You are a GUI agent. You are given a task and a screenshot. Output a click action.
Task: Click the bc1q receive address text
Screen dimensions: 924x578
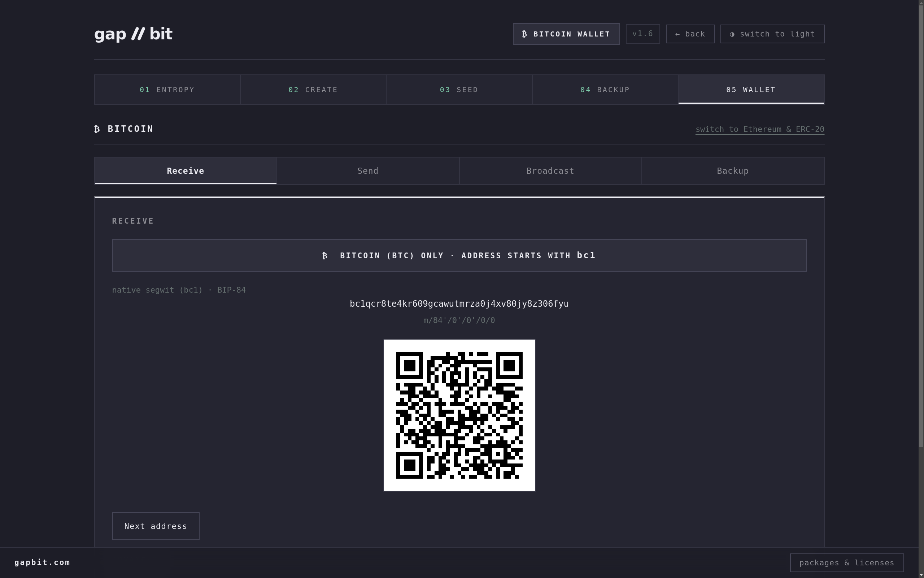[x=459, y=303]
